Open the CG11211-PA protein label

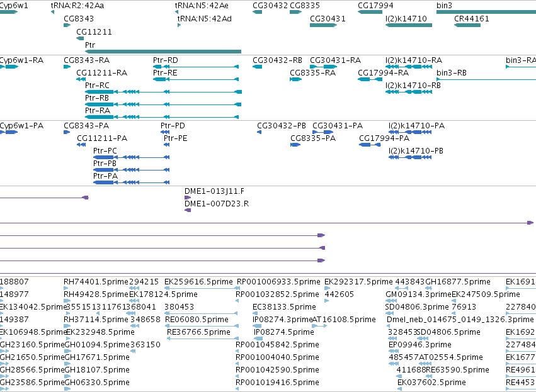pyautogui.click(x=102, y=138)
